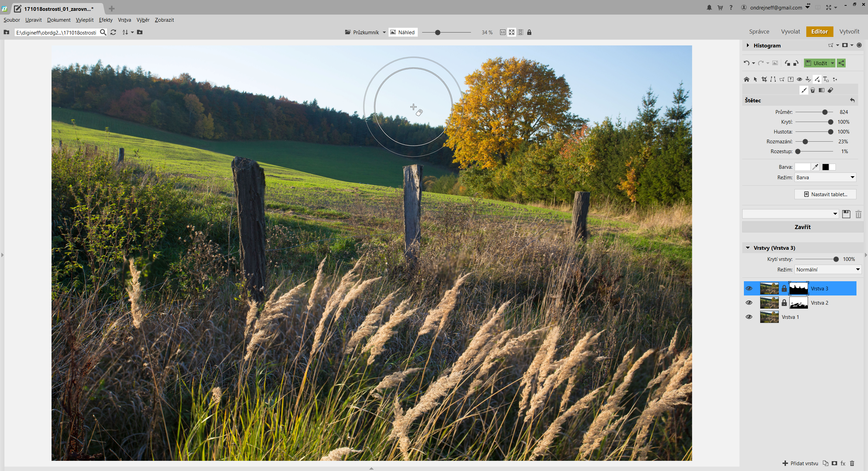868x471 pixels.
Task: Go to the home tool panel
Action: (x=746, y=79)
